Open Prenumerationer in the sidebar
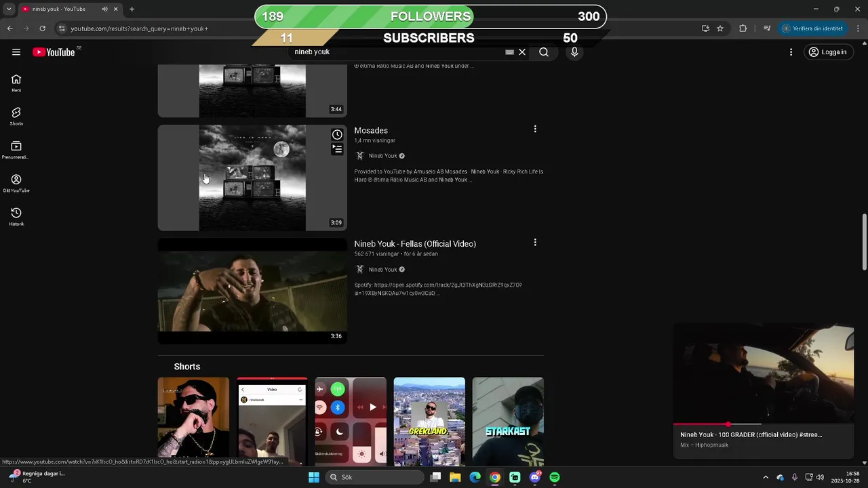Image resolution: width=868 pixels, height=488 pixels. click(x=16, y=150)
